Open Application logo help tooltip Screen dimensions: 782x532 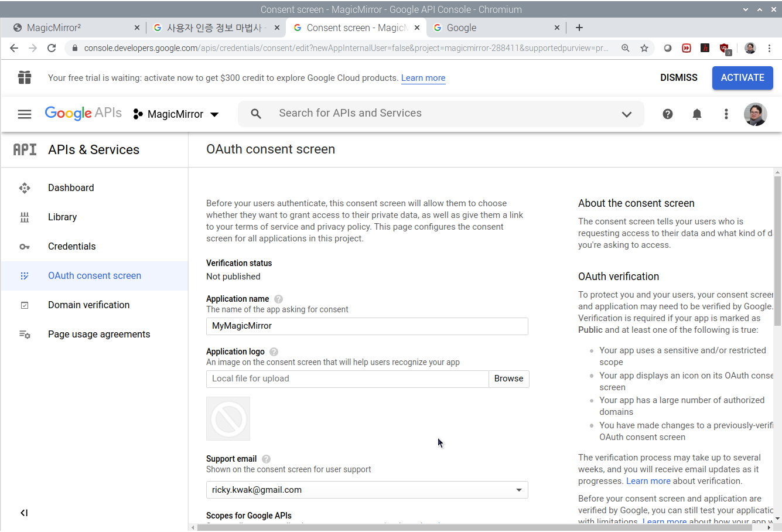pyautogui.click(x=274, y=352)
